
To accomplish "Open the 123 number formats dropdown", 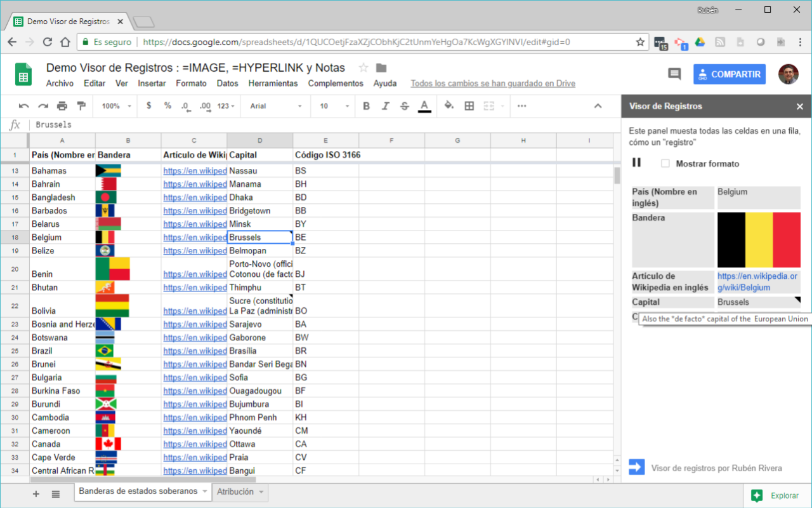I will click(x=226, y=106).
